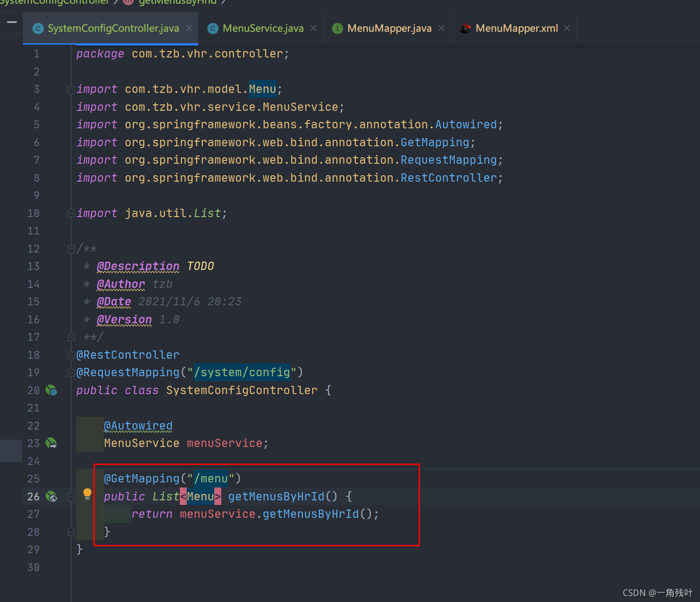Toggle Javadoc fold end marker at line 17

tap(71, 337)
